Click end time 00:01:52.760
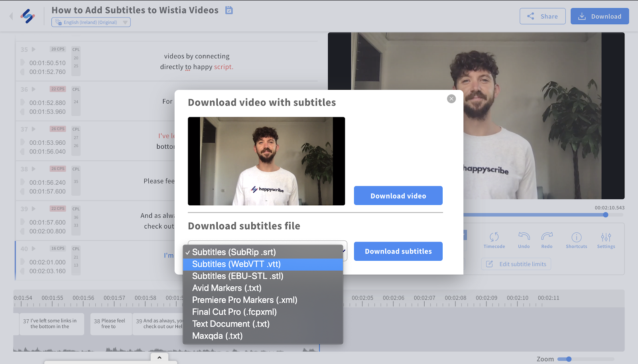Viewport: 638px width, 364px height. (x=47, y=72)
